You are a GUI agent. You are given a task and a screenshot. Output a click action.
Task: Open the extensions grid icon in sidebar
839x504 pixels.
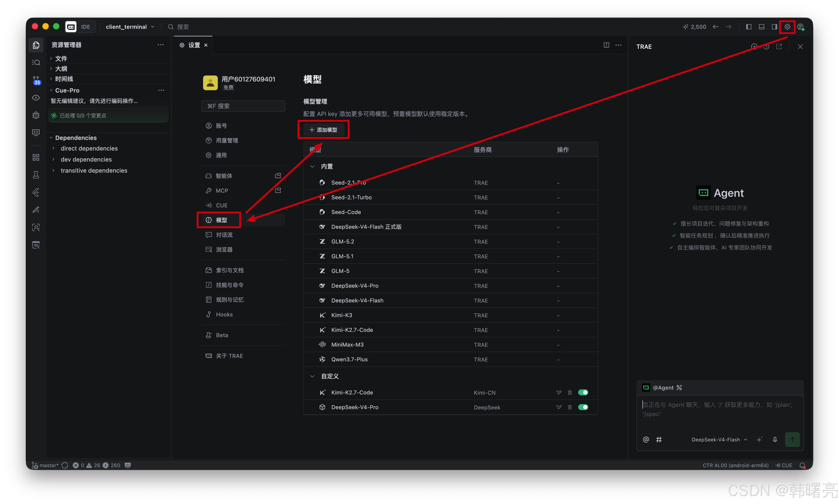36,157
